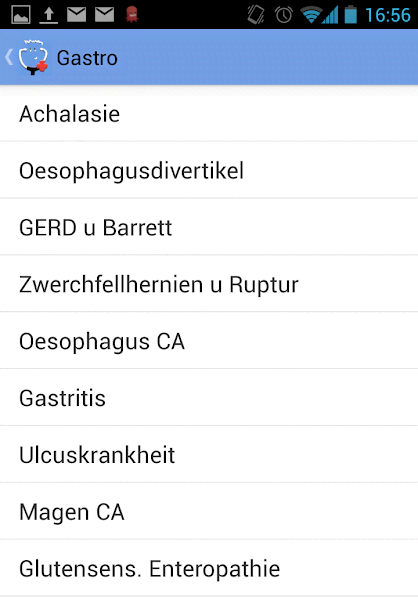The image size is (418, 605).
Task: Open the Achalasie entry
Action: [209, 113]
